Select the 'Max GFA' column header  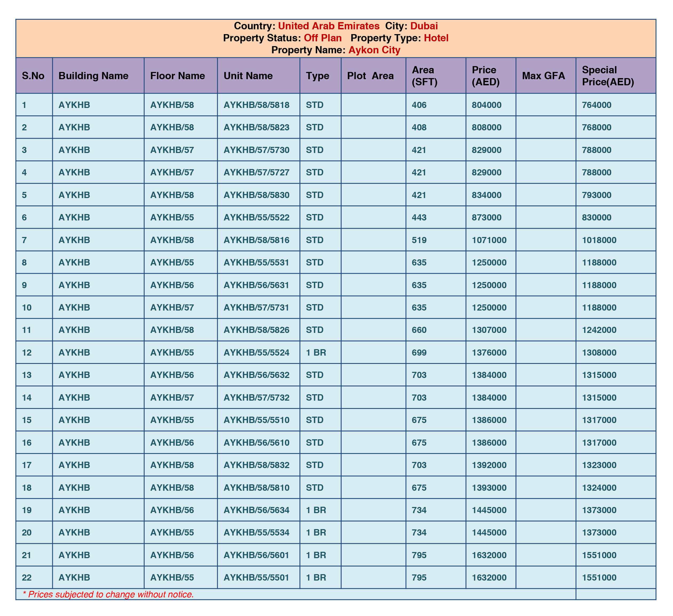(x=546, y=76)
